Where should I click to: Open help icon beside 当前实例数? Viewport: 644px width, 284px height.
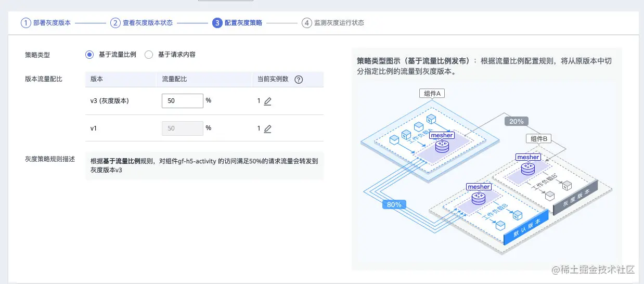point(299,80)
